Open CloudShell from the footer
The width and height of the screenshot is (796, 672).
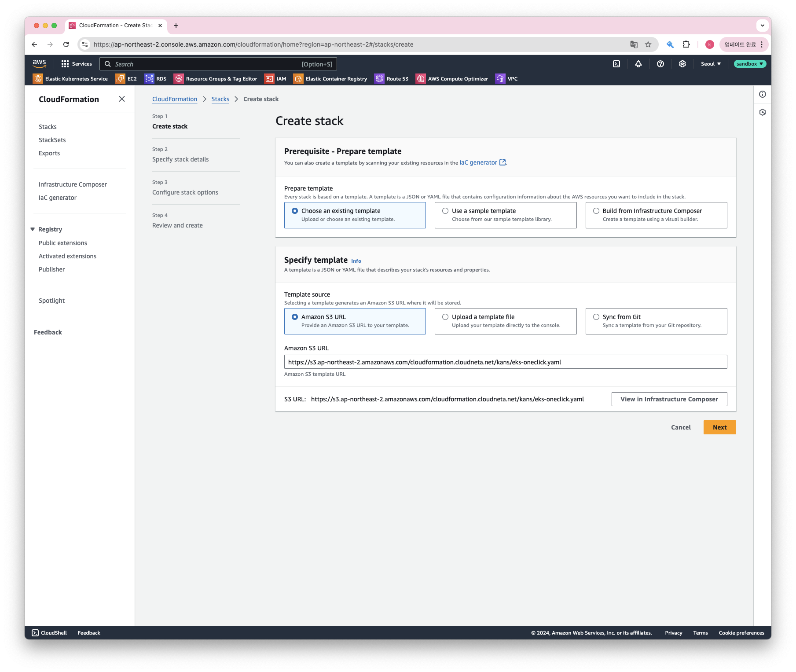click(49, 633)
